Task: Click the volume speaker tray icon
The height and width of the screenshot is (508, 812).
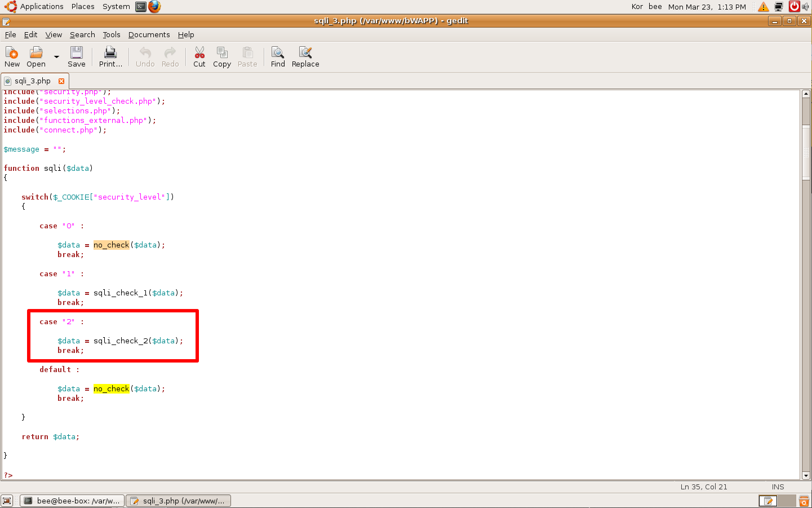Action: tap(806, 7)
